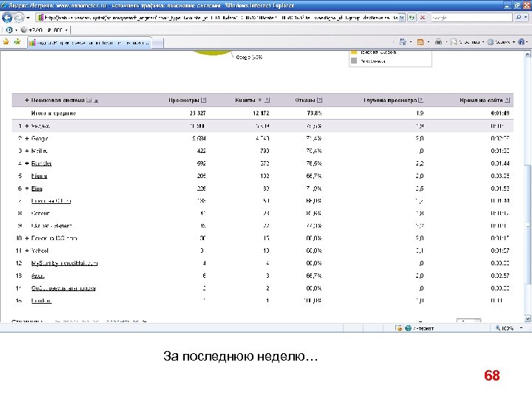
Task: Stop loading with the red X icon
Action: coord(423,18)
